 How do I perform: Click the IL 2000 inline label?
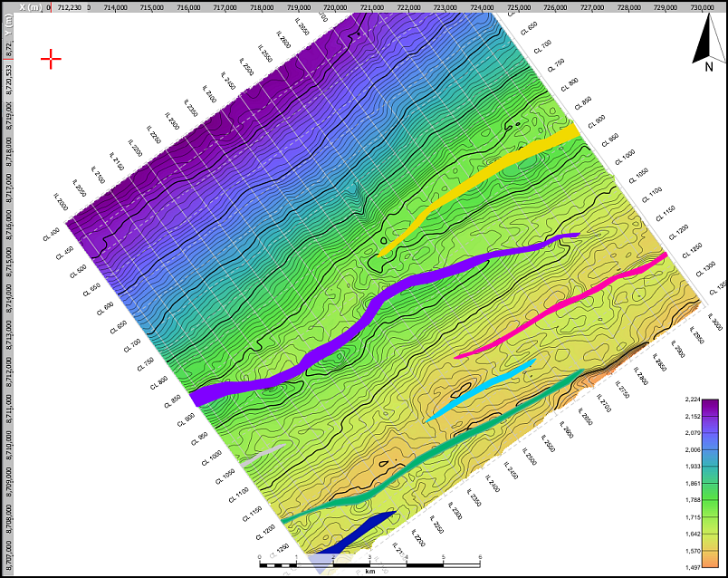[x=62, y=202]
